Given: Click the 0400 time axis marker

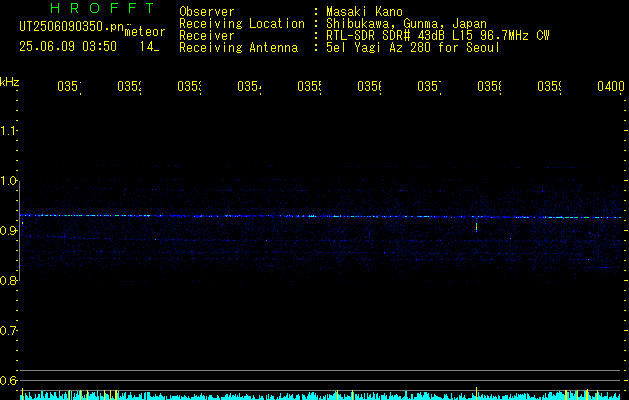Looking at the screenshot, I should click(611, 86).
